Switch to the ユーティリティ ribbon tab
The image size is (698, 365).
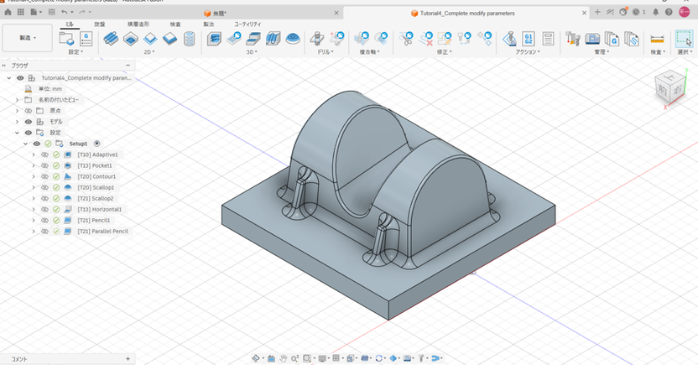(248, 24)
